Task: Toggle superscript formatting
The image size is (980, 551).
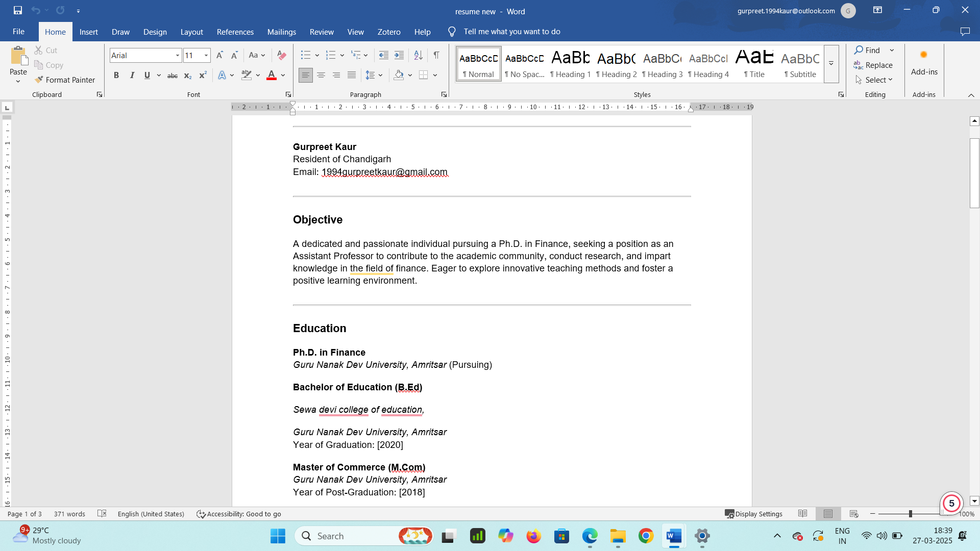Action: click(203, 75)
